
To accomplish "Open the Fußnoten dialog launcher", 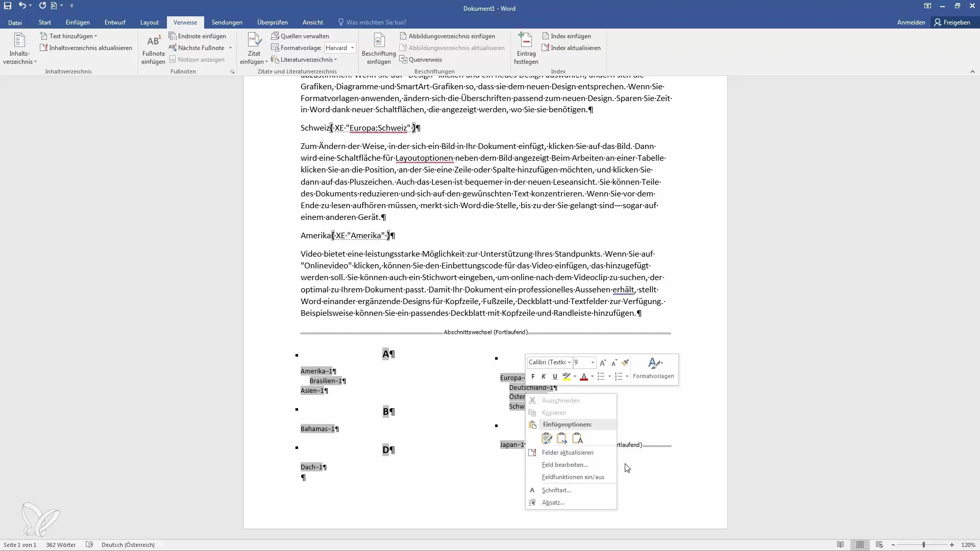I will tap(233, 72).
